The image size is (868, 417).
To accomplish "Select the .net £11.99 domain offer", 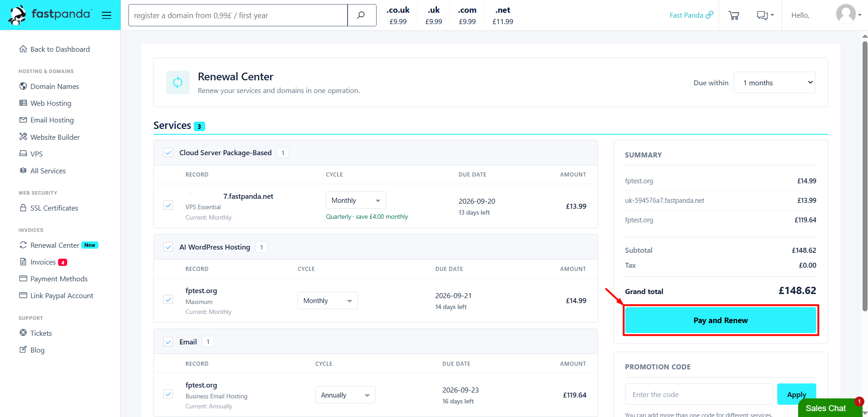I will [x=503, y=15].
